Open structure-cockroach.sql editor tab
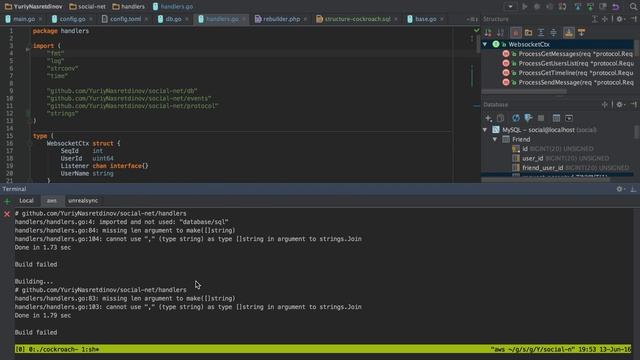The height and width of the screenshot is (360, 640). tap(357, 19)
